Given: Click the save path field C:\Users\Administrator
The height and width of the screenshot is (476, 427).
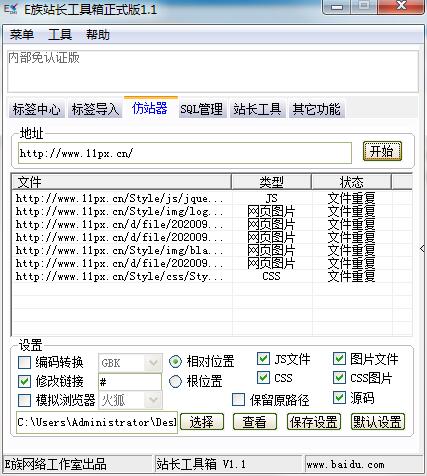Looking at the screenshot, I should pyautogui.click(x=97, y=422).
